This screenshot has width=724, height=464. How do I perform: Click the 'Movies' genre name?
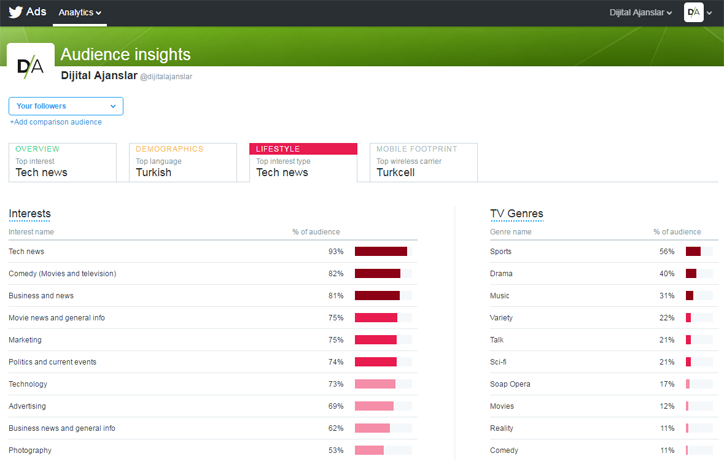pyautogui.click(x=502, y=406)
